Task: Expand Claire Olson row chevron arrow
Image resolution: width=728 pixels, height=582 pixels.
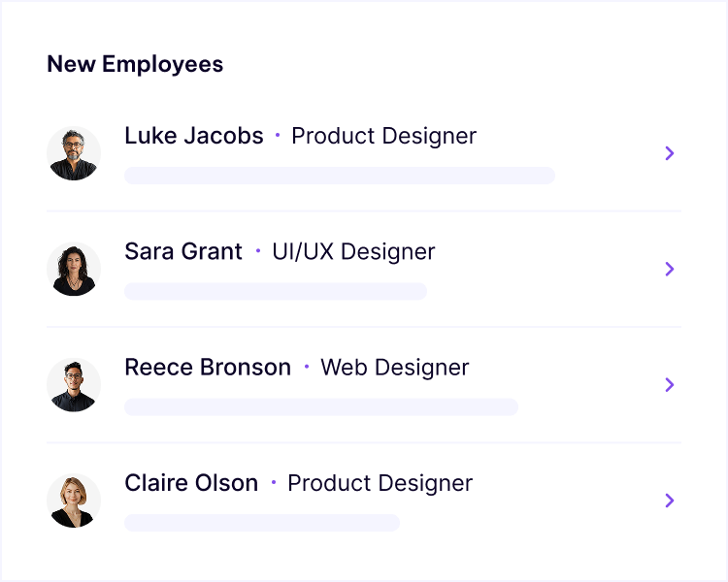Action: coord(669,501)
